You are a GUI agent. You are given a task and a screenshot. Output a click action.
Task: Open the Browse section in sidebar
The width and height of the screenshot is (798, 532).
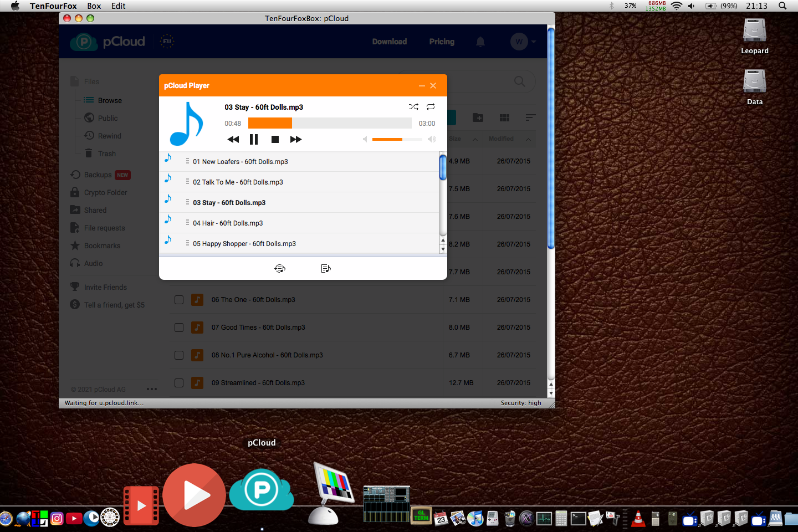coord(110,100)
